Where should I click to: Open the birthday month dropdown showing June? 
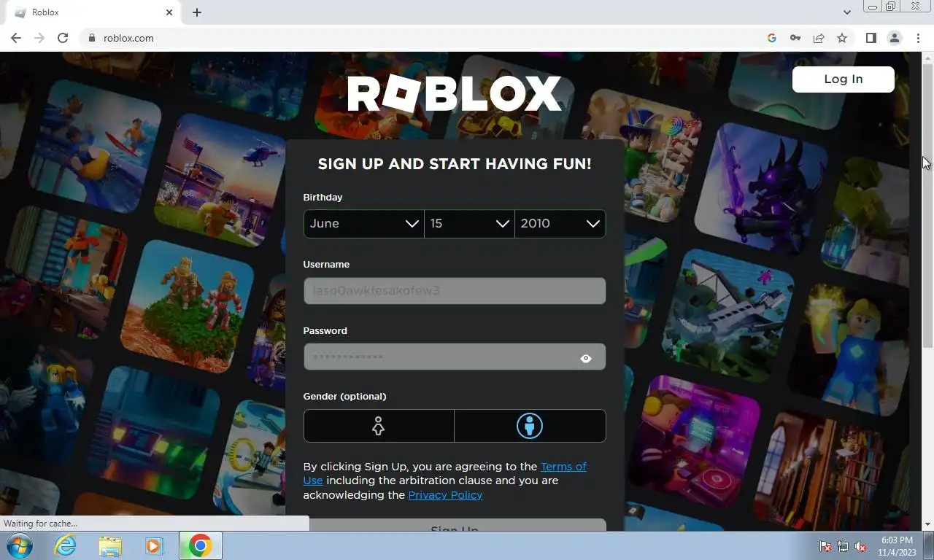tap(363, 224)
